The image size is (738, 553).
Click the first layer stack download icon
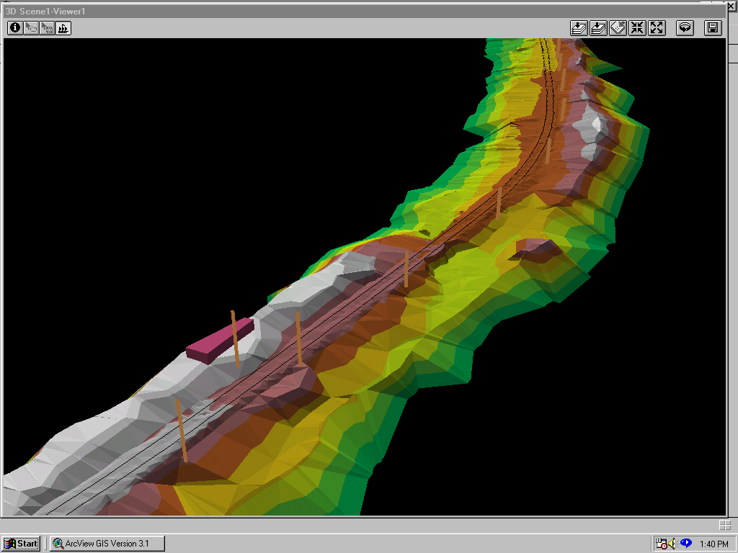tap(579, 28)
